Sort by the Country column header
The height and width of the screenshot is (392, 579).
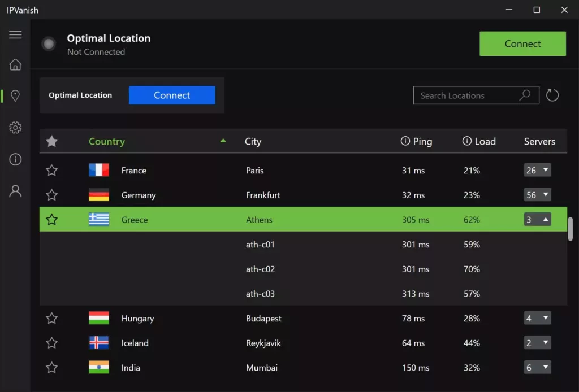click(x=107, y=141)
